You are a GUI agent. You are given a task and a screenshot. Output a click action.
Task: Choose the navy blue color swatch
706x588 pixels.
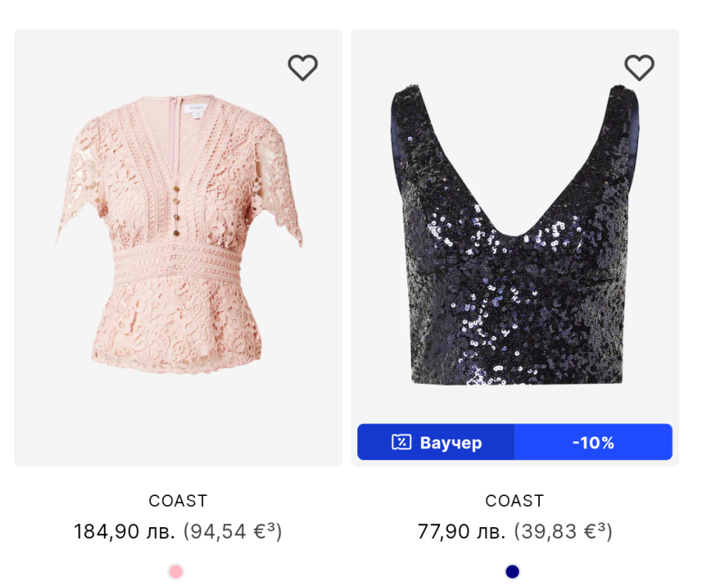[513, 572]
